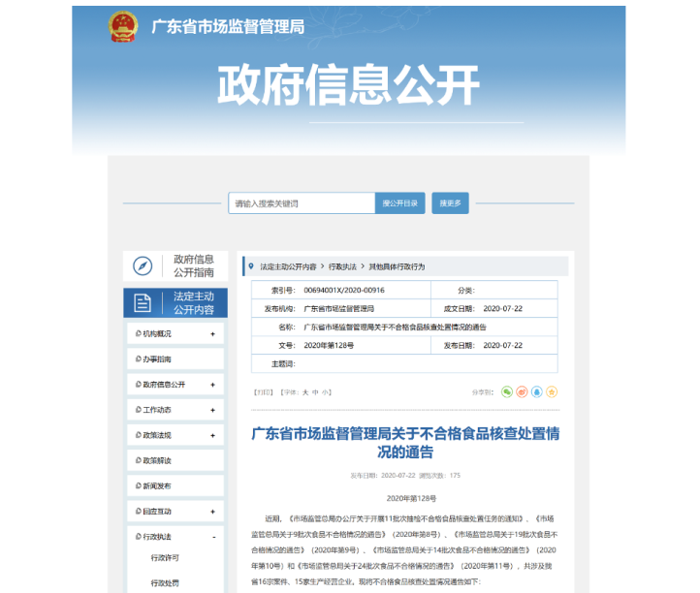The height and width of the screenshot is (593, 700).
Task: Share the article to QZone star icon
Action: pos(552,391)
